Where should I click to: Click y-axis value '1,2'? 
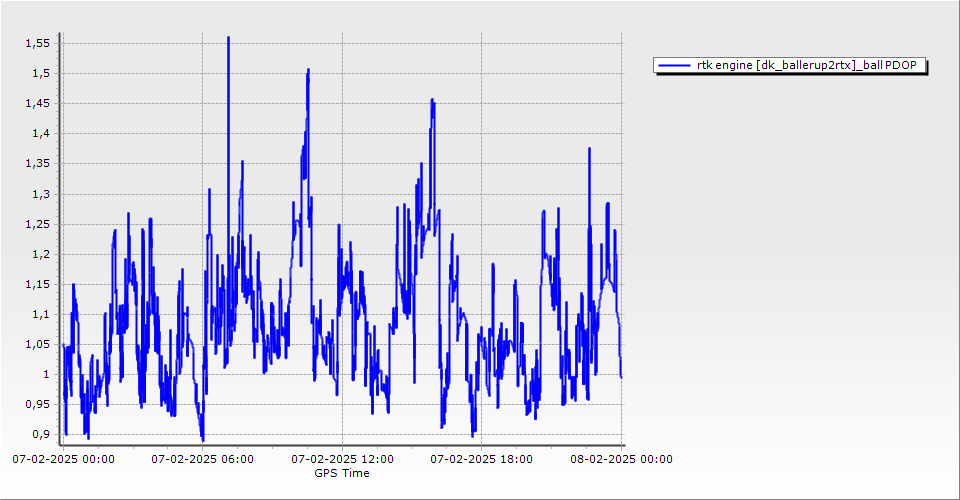pos(40,255)
